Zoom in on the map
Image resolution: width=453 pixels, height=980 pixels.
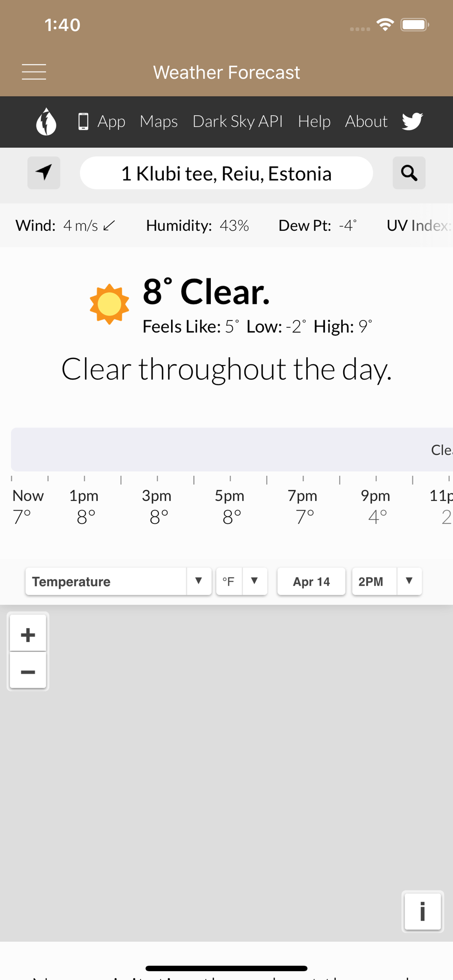[28, 635]
